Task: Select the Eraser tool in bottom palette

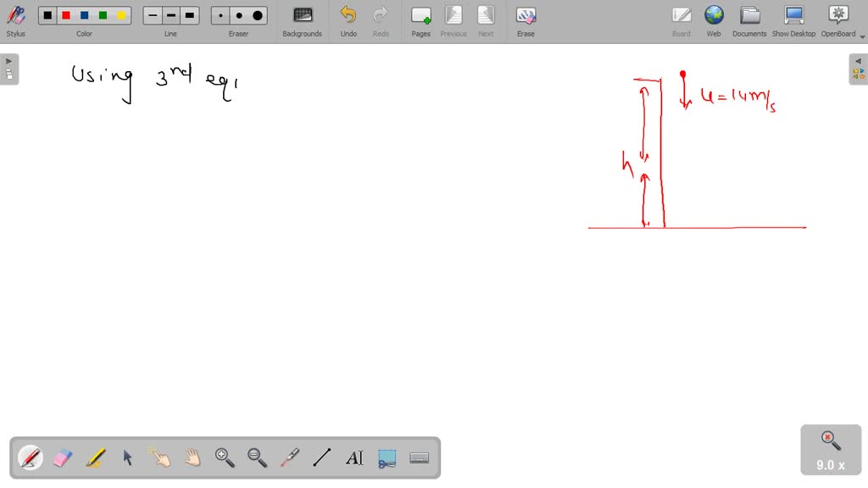Action: (x=63, y=457)
